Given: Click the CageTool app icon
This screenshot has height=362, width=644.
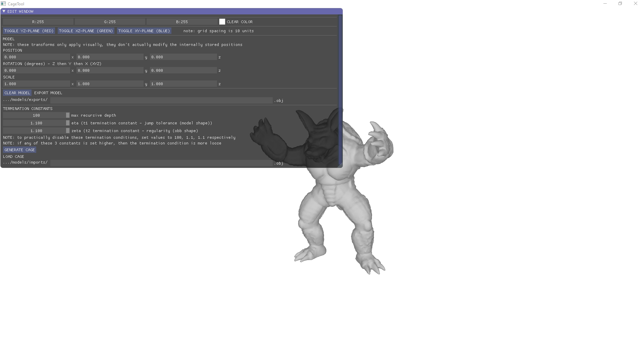Looking at the screenshot, I should [3, 4].
